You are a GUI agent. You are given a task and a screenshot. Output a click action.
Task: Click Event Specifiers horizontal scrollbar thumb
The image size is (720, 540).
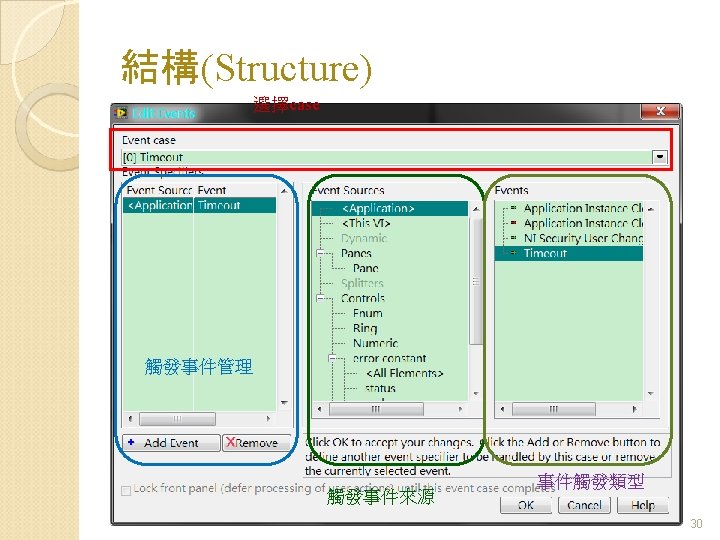(x=177, y=419)
